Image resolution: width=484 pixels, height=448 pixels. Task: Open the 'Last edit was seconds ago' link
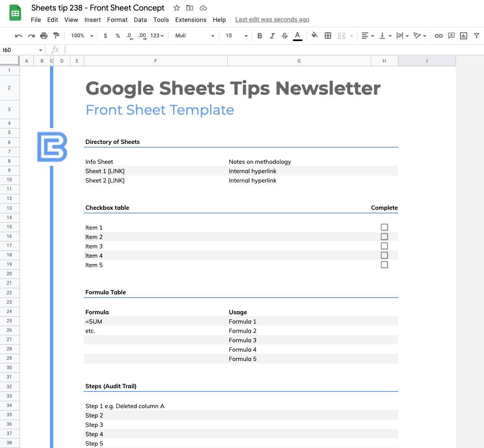tap(272, 20)
